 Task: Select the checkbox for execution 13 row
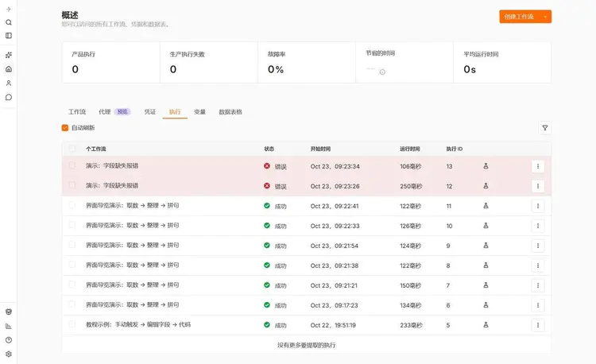tap(72, 165)
